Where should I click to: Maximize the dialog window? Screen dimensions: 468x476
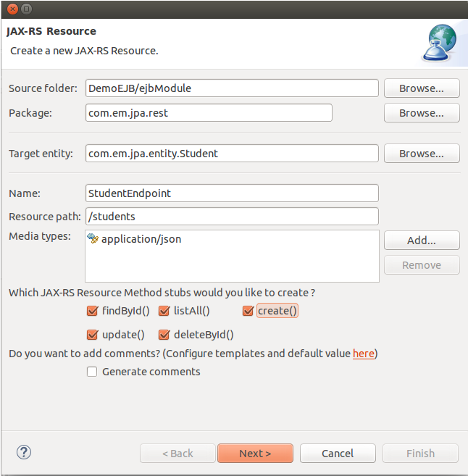[x=26, y=9]
